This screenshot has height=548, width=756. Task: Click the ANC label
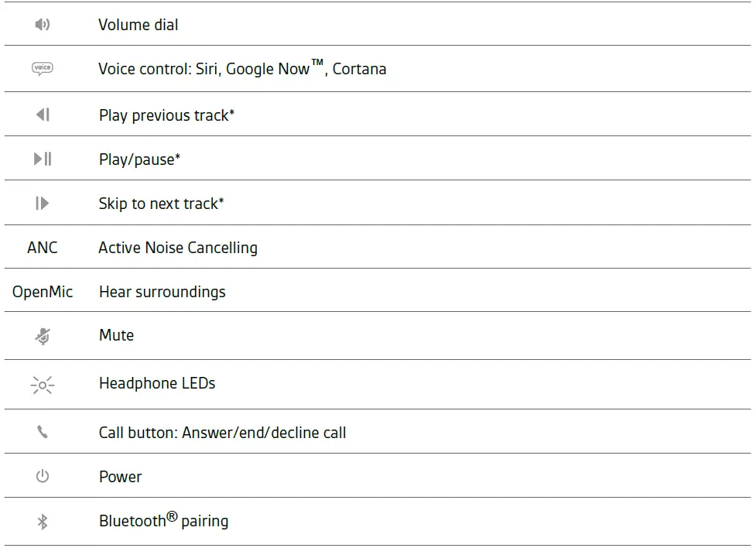(x=43, y=248)
